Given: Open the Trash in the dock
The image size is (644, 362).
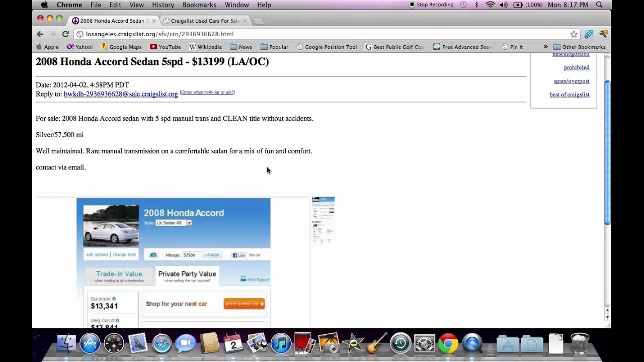Looking at the screenshot, I should click(x=580, y=343).
